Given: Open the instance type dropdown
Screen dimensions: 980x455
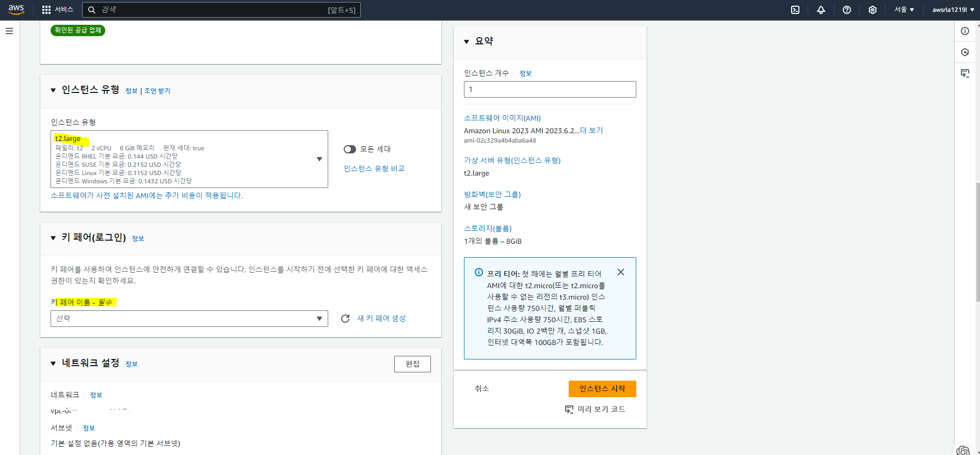Looking at the screenshot, I should [189, 159].
